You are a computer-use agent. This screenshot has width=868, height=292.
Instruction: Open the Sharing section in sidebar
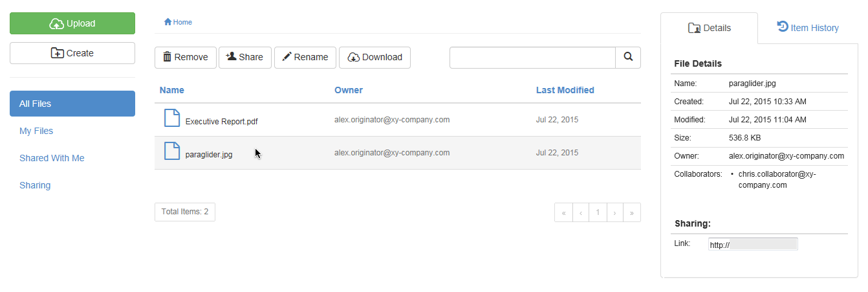pyautogui.click(x=35, y=185)
